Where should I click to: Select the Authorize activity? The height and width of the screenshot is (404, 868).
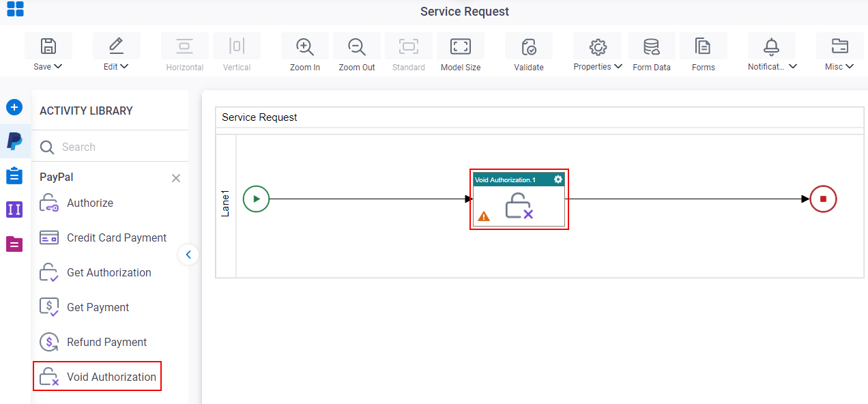pyautogui.click(x=76, y=203)
